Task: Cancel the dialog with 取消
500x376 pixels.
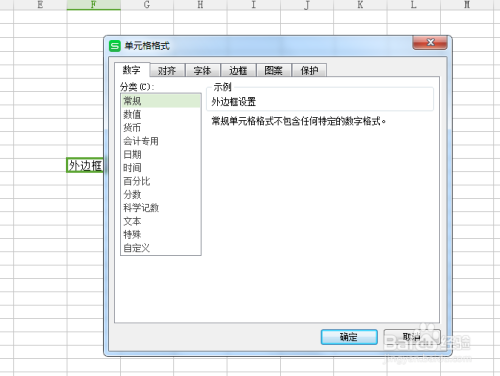Action: 412,337
